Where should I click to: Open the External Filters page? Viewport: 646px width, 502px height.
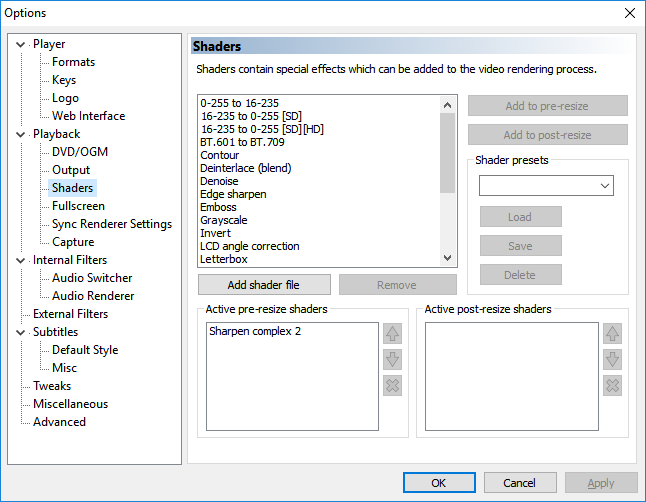[70, 314]
